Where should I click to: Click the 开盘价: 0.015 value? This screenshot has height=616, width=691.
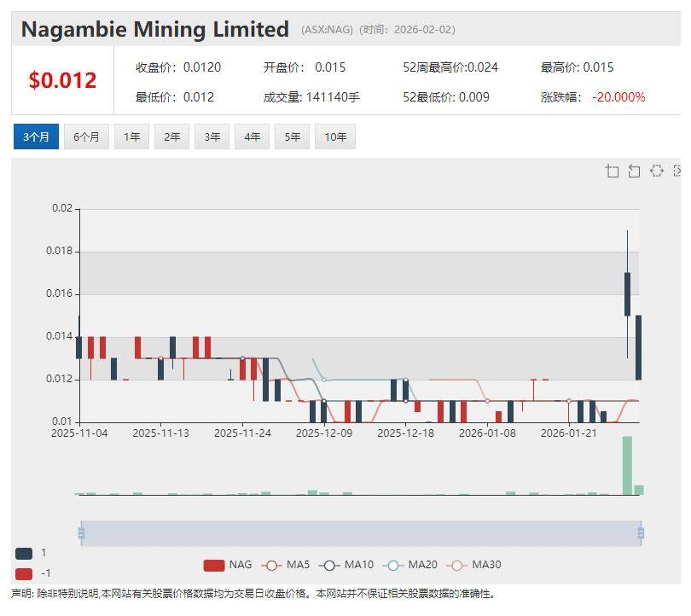(x=305, y=67)
